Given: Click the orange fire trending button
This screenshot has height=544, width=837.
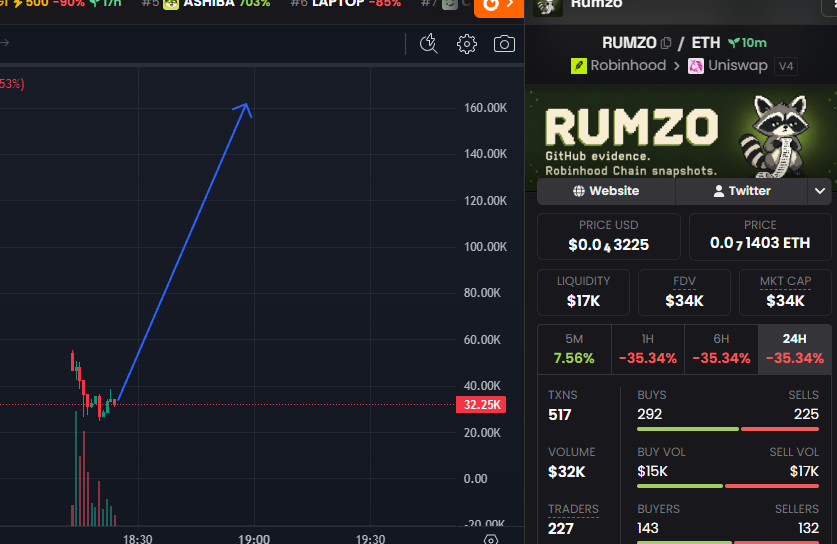Looking at the screenshot, I should (x=499, y=6).
